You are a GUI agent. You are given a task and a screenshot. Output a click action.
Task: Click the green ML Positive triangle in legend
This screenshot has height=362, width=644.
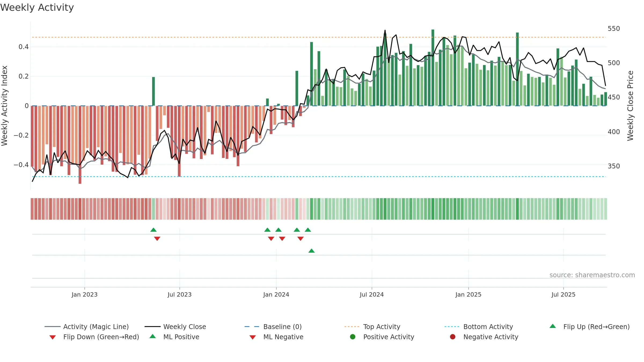[152, 336]
